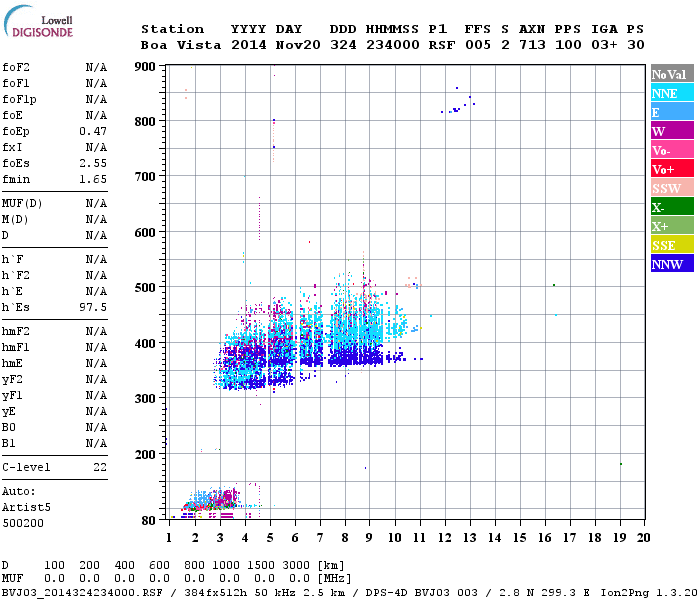
Task: Click the RSF program value
Action: point(442,45)
